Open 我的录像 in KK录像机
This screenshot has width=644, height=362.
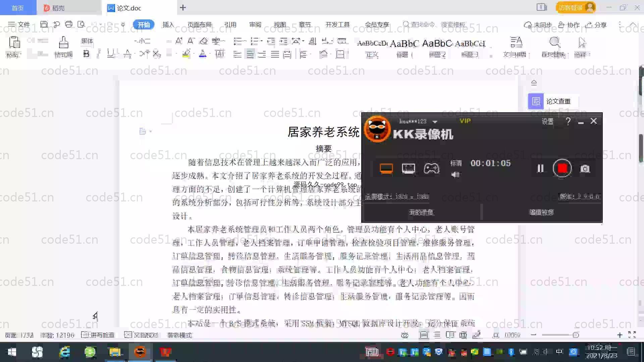(x=421, y=212)
